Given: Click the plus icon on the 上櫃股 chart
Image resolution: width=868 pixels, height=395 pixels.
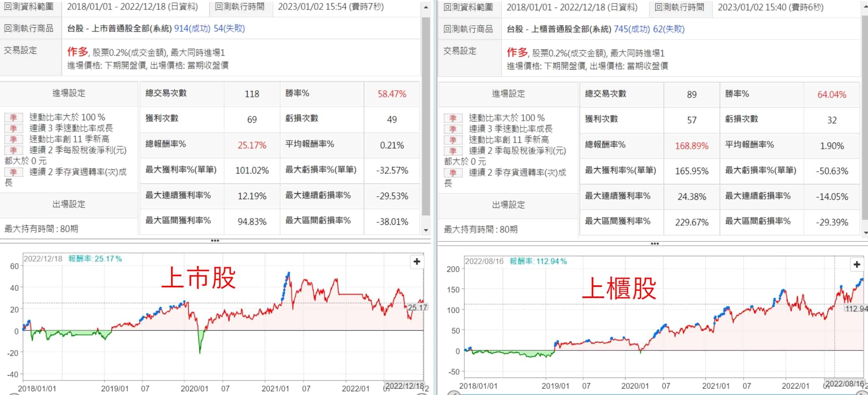Looking at the screenshot, I should [857, 264].
